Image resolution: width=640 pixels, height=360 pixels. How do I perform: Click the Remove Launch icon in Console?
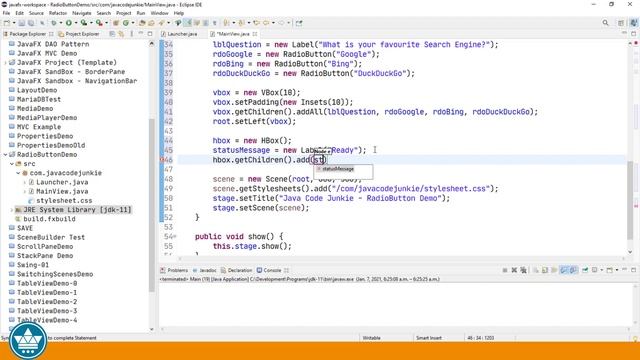(x=514, y=270)
